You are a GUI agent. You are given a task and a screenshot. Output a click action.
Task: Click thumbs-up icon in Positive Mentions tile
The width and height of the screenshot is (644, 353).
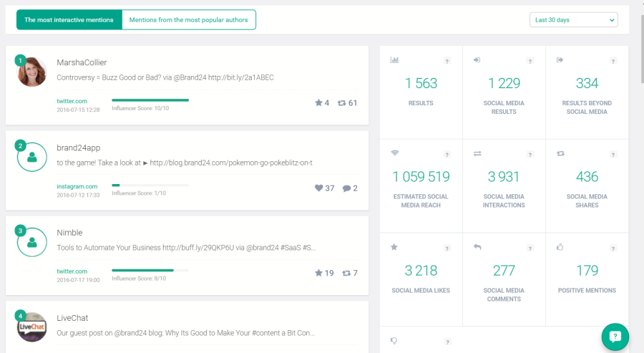click(x=560, y=247)
